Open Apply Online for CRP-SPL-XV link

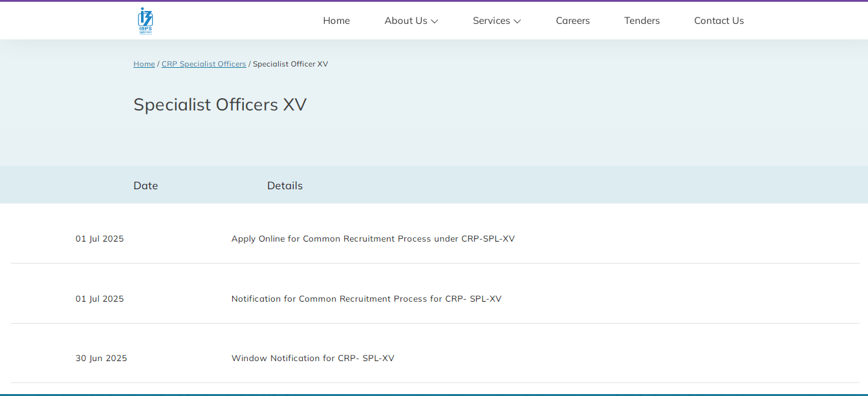tap(373, 239)
